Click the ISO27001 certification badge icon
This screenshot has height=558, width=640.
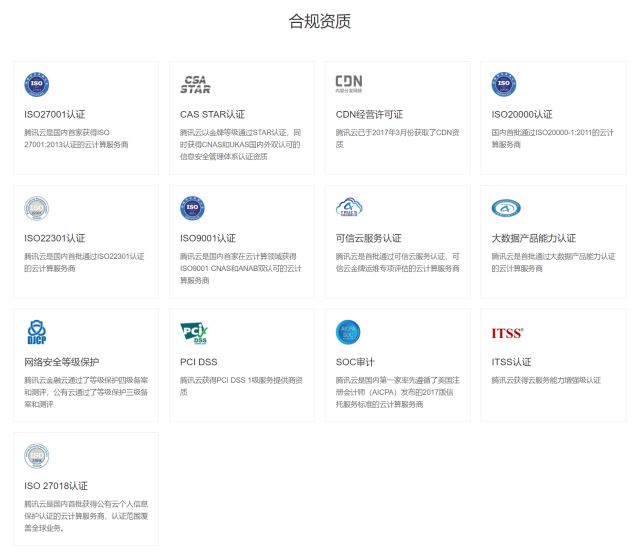pos(37,84)
